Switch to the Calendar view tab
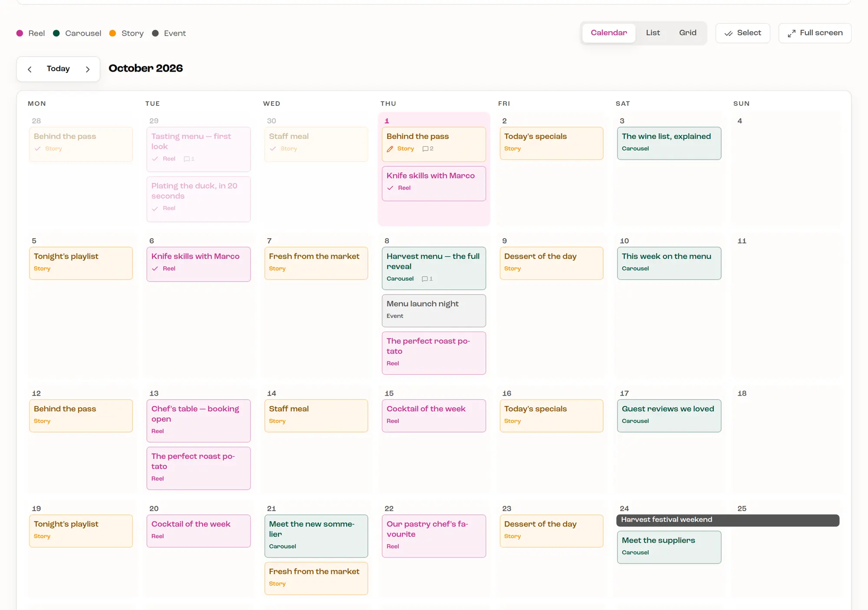This screenshot has width=868, height=610. click(608, 33)
